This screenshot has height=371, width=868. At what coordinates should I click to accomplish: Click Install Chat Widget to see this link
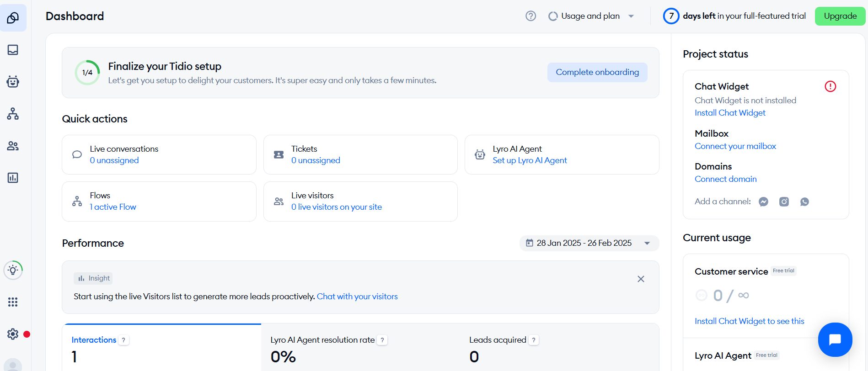pos(749,321)
